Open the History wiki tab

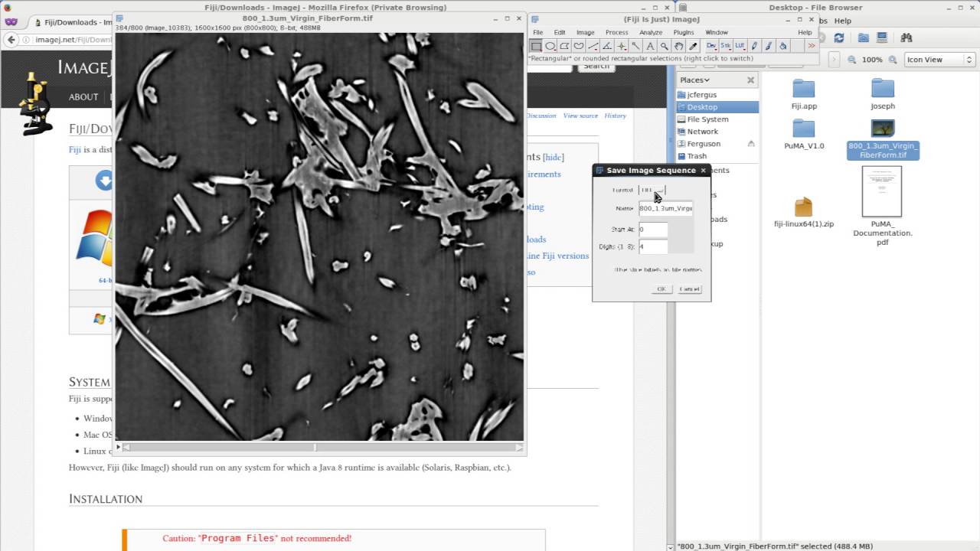click(x=615, y=116)
